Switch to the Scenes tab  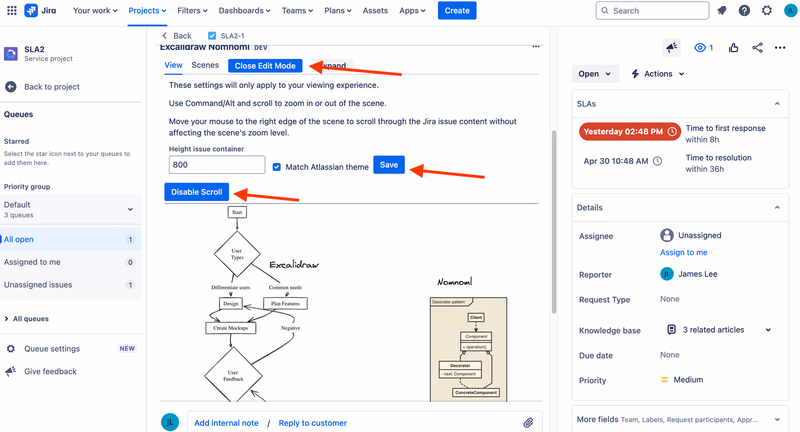tap(205, 65)
